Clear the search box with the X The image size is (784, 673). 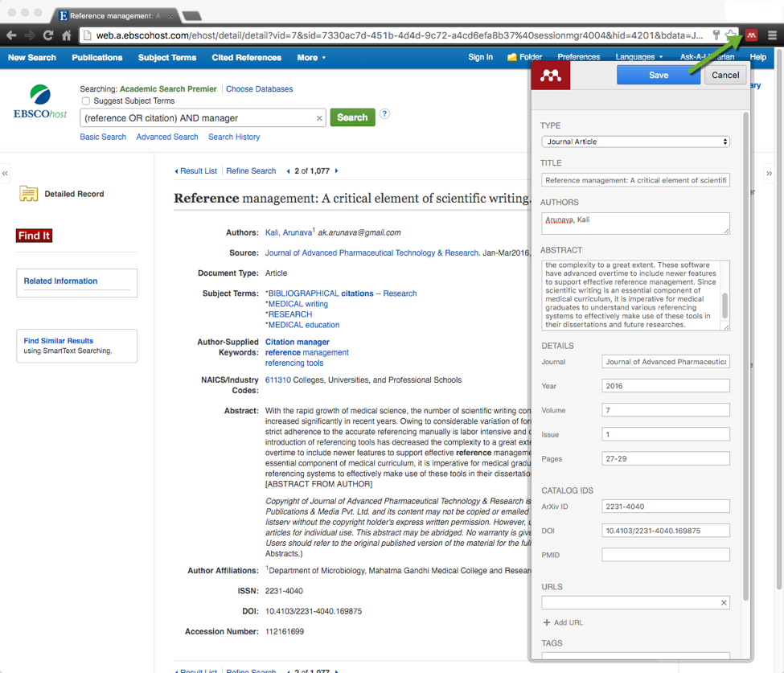coord(319,118)
